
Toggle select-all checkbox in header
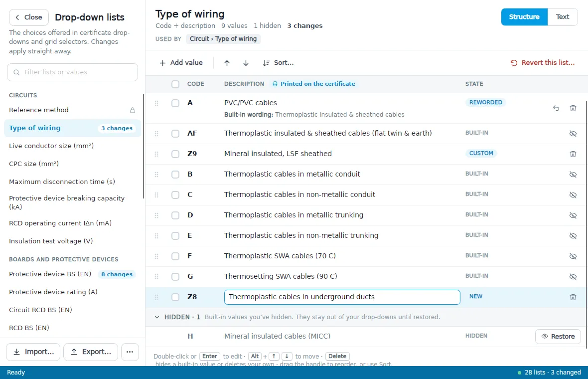[175, 84]
